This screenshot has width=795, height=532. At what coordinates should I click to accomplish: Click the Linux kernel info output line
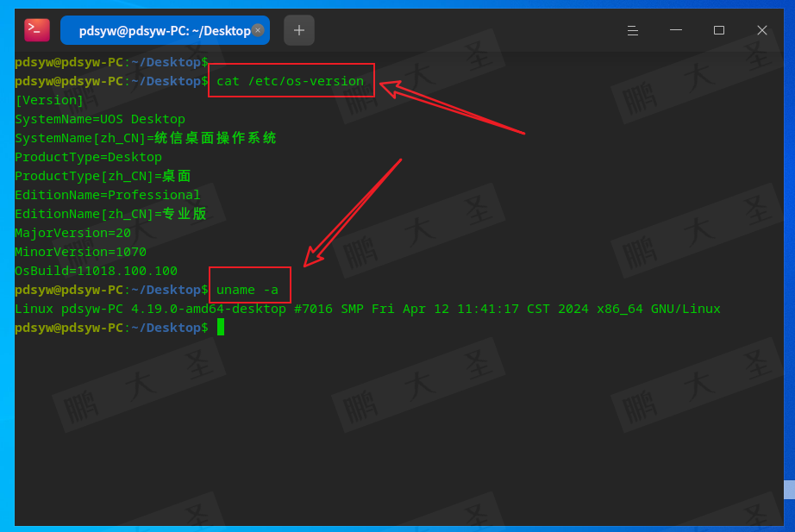coord(367,309)
